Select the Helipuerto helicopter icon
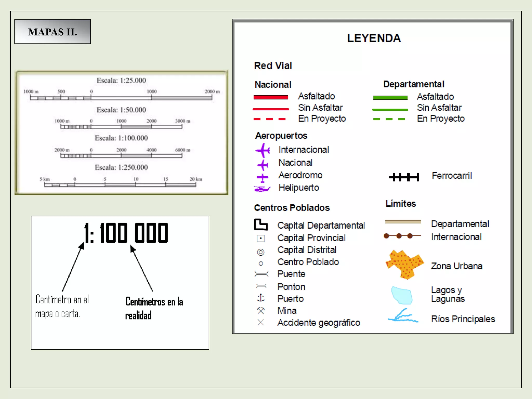The image size is (532, 399). coord(262,188)
